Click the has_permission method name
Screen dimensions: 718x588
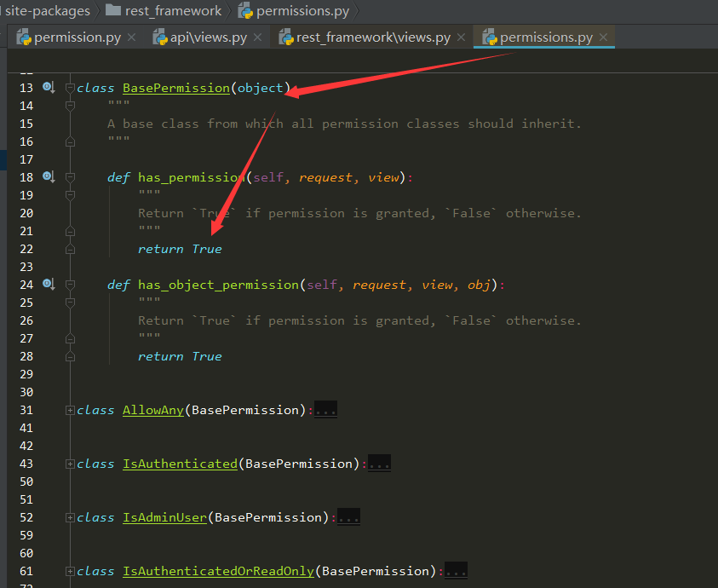coord(192,177)
